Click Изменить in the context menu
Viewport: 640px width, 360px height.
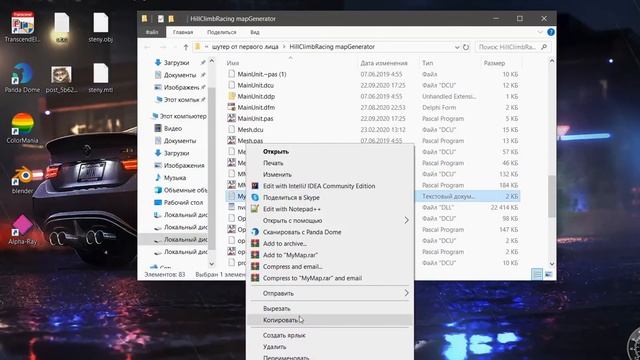click(277, 174)
